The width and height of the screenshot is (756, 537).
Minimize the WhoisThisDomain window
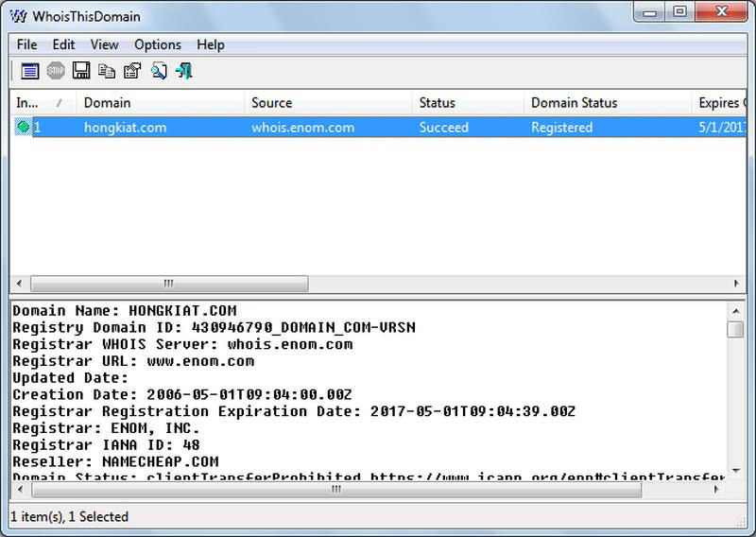pyautogui.click(x=649, y=11)
